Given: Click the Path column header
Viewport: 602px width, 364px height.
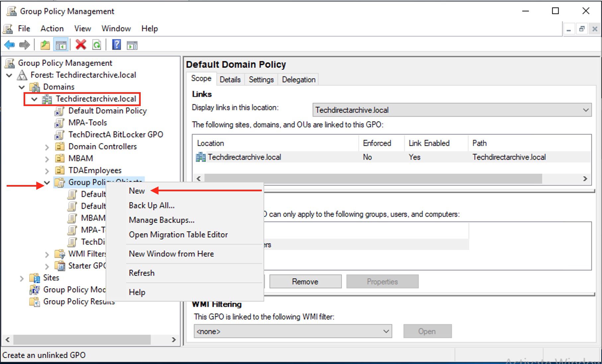Looking at the screenshot, I should (x=530, y=143).
